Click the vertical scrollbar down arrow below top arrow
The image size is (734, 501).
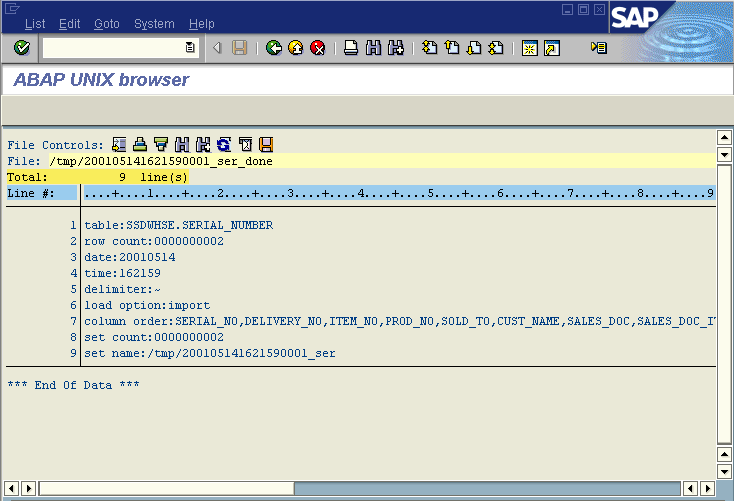(724, 155)
